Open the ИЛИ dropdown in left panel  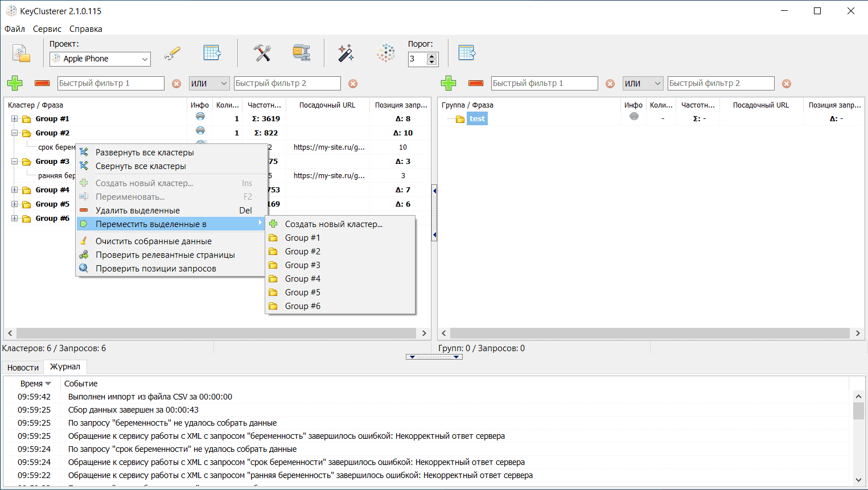[x=209, y=84]
